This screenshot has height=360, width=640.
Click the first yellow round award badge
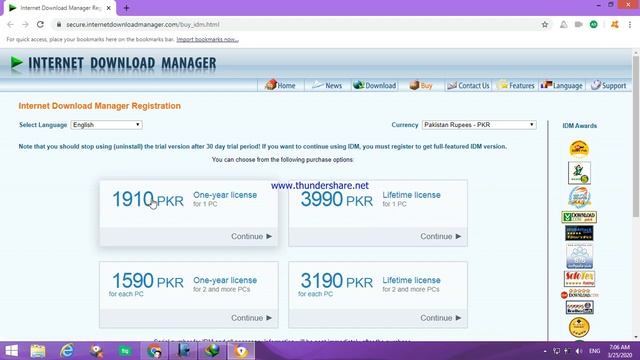coord(579,149)
